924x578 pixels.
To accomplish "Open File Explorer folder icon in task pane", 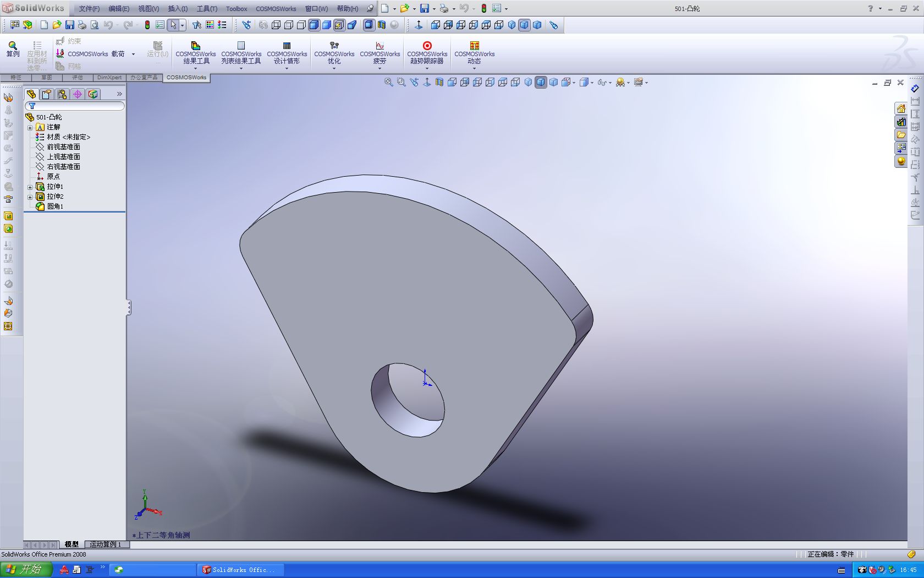I will point(901,135).
